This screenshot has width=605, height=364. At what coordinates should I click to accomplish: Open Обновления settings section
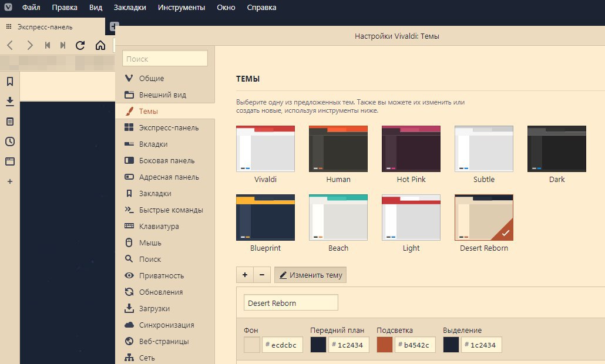[165, 292]
